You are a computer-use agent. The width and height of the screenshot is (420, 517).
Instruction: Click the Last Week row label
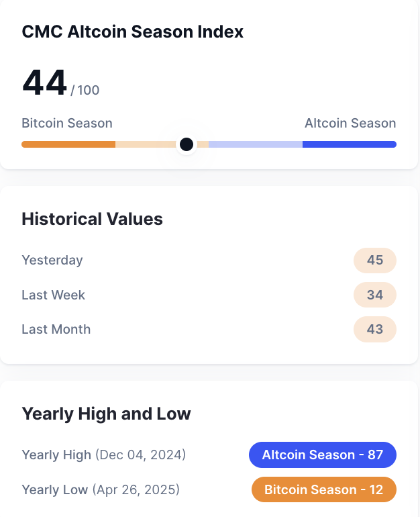coord(54,295)
